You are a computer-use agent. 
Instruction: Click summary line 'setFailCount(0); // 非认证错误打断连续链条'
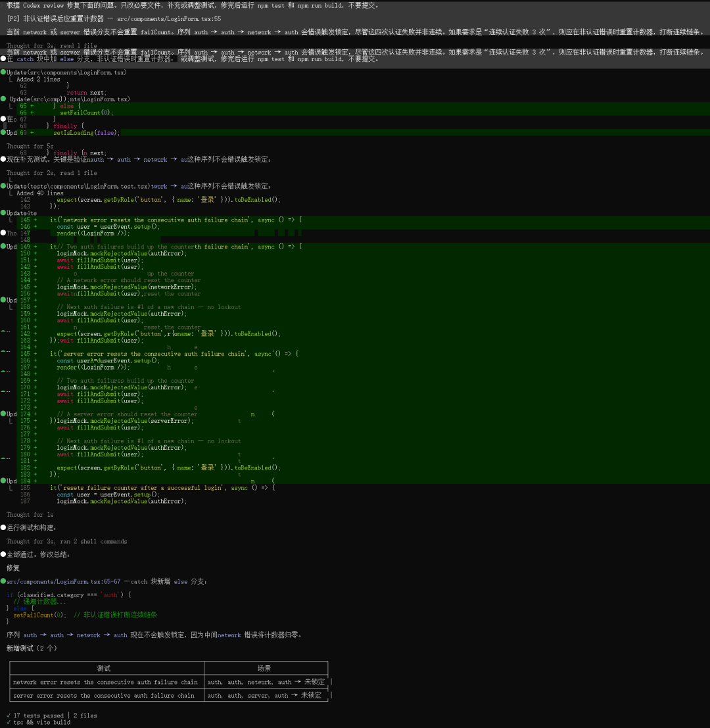pos(85,615)
